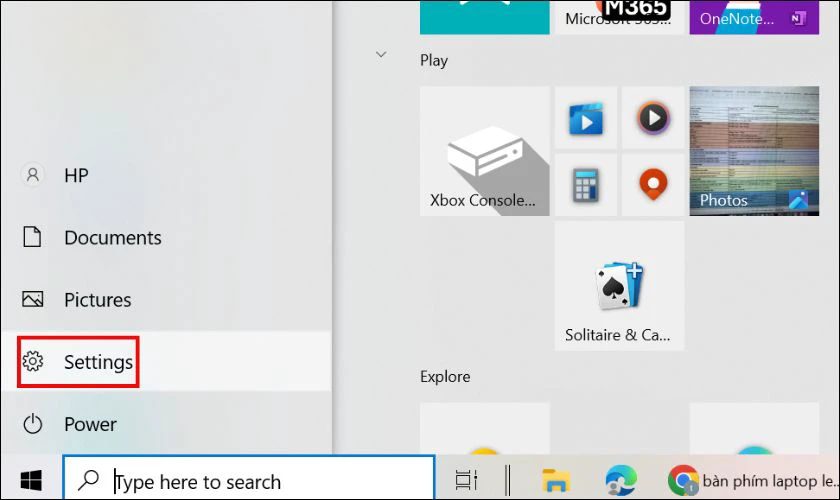Click the Settings gear icon
This screenshot has height=500, width=840.
(33, 361)
